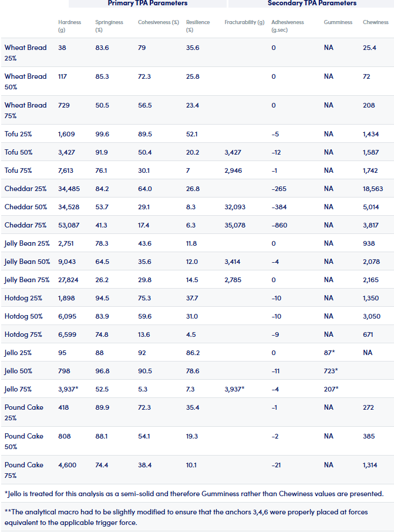Select the Chewiness column header
394x532 pixels.
(375, 22)
